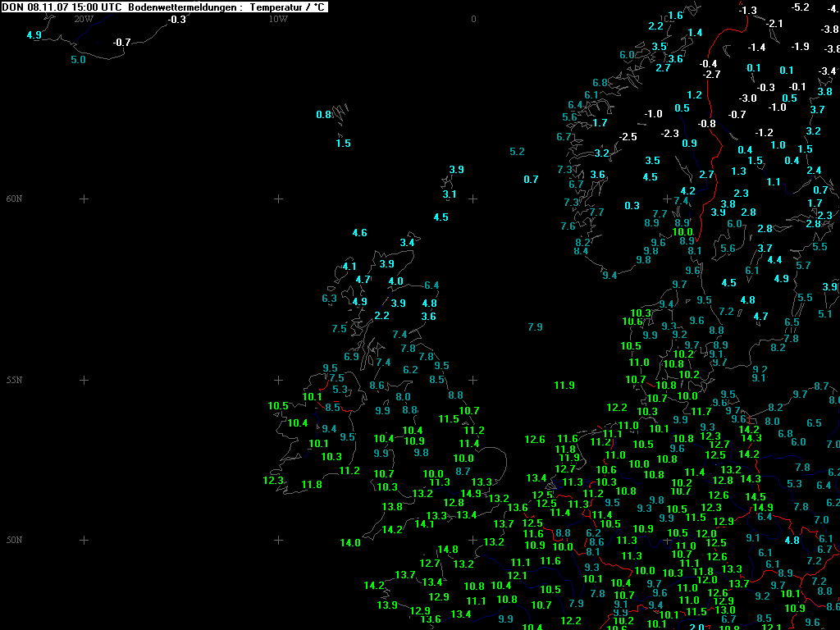Click the 13.9 temperature reading
Image resolution: width=840 pixels, height=630 pixels.
coord(387,605)
